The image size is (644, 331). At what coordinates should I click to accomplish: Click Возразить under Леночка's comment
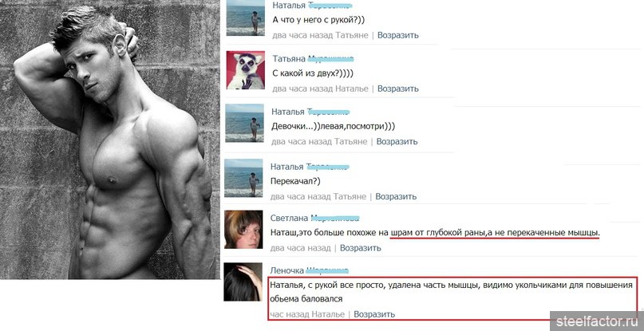[x=374, y=314]
